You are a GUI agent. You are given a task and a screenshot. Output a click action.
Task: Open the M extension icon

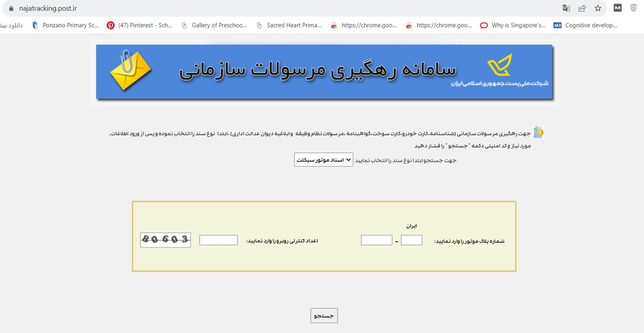point(618,8)
